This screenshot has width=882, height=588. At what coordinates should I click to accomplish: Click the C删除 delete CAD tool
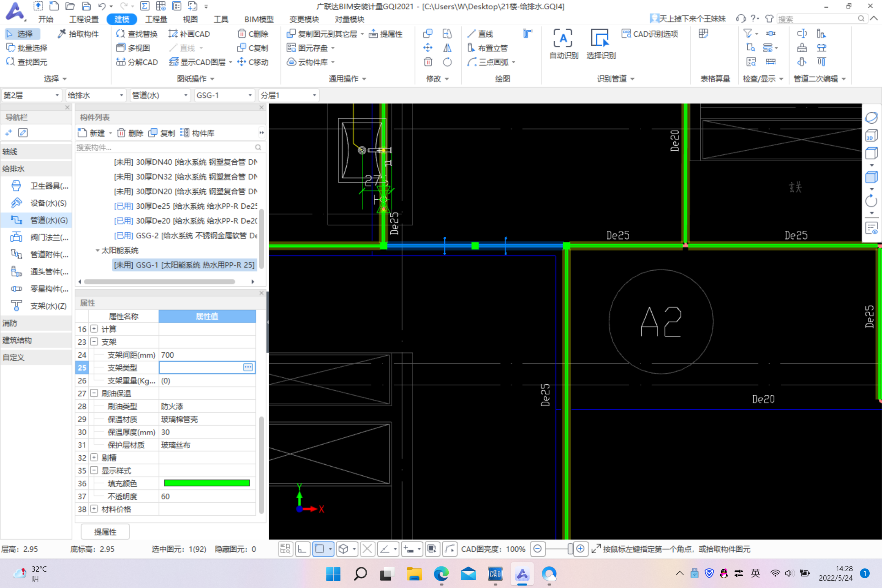click(253, 34)
